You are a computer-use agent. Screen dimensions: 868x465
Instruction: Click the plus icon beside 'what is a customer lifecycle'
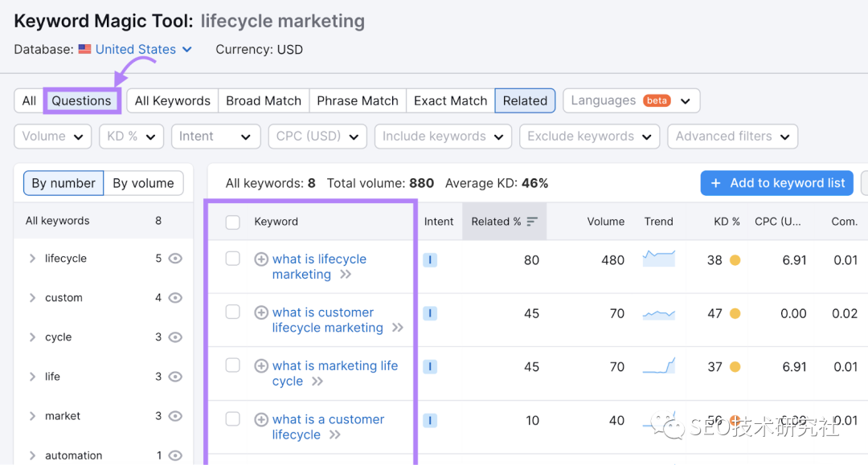(261, 419)
